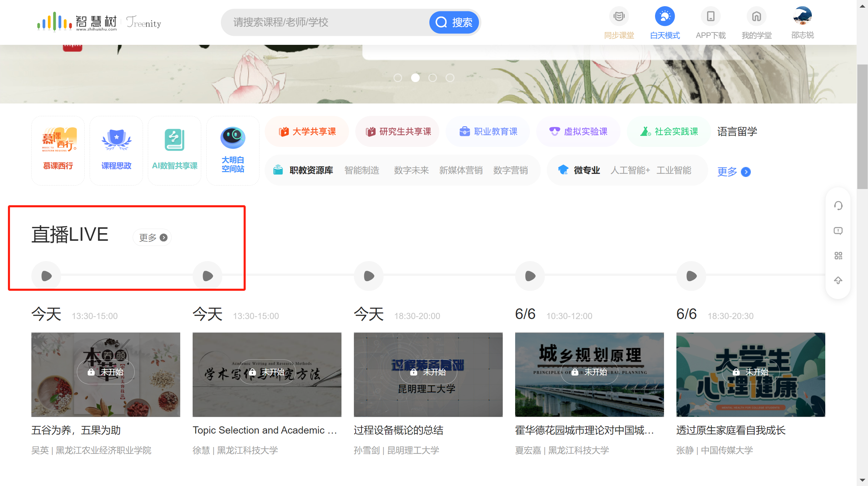Click 智能制造 link

361,170
